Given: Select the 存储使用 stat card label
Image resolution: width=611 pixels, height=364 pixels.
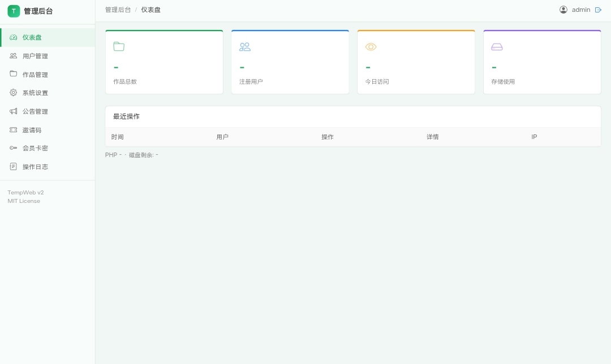Looking at the screenshot, I should [x=503, y=81].
